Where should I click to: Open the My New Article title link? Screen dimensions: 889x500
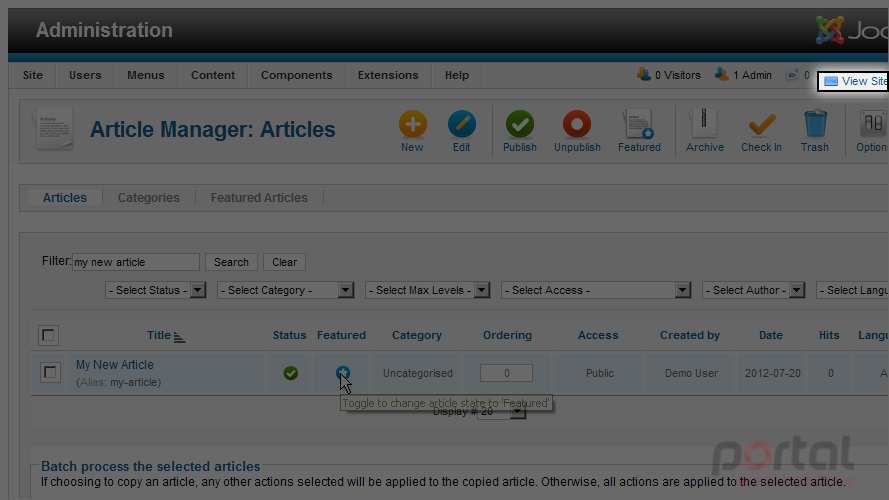pos(115,365)
